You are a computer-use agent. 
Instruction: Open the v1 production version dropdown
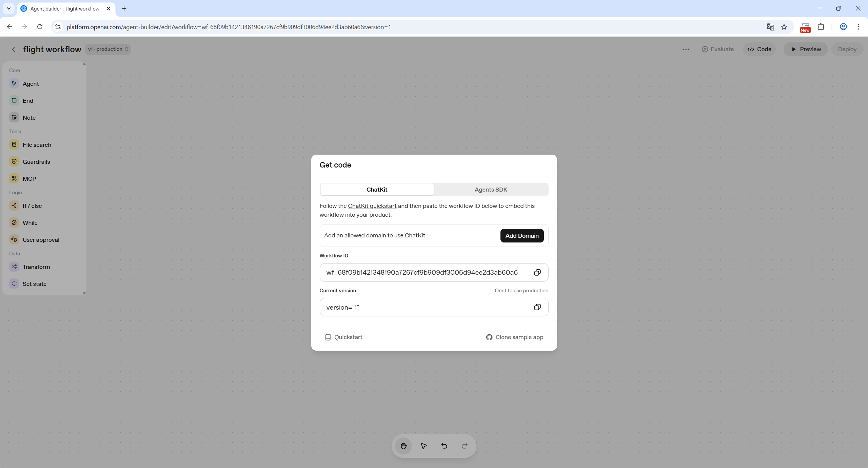(x=108, y=49)
